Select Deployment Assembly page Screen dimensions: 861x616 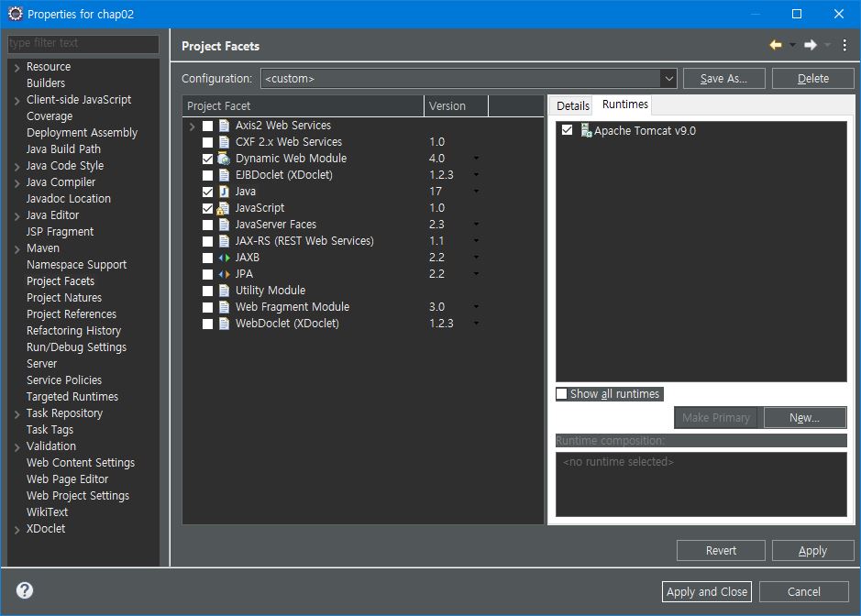click(x=82, y=132)
